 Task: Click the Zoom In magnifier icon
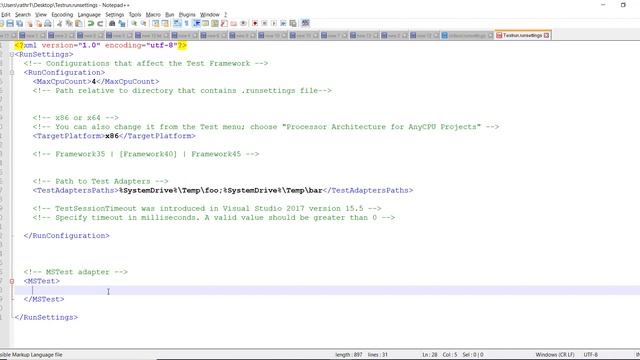pyautogui.click(x=134, y=23)
